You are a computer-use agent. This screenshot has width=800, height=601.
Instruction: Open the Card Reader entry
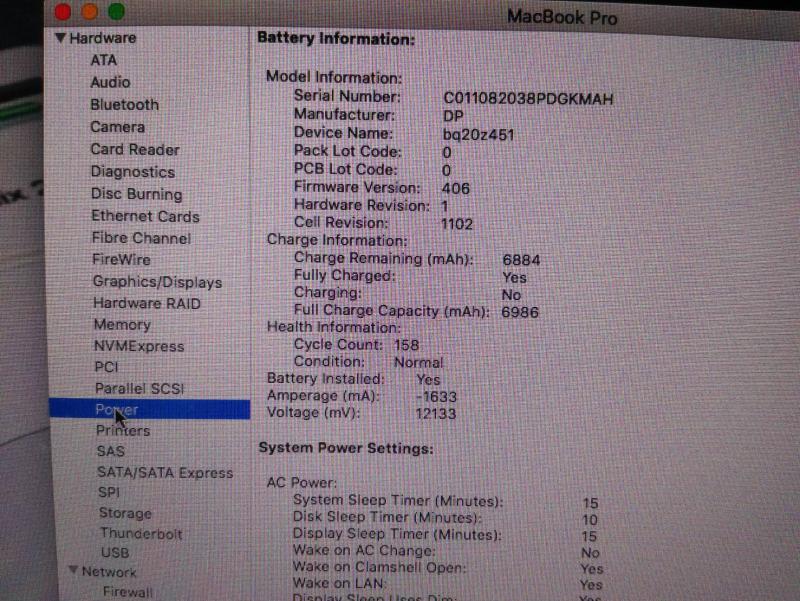pyautogui.click(x=135, y=149)
